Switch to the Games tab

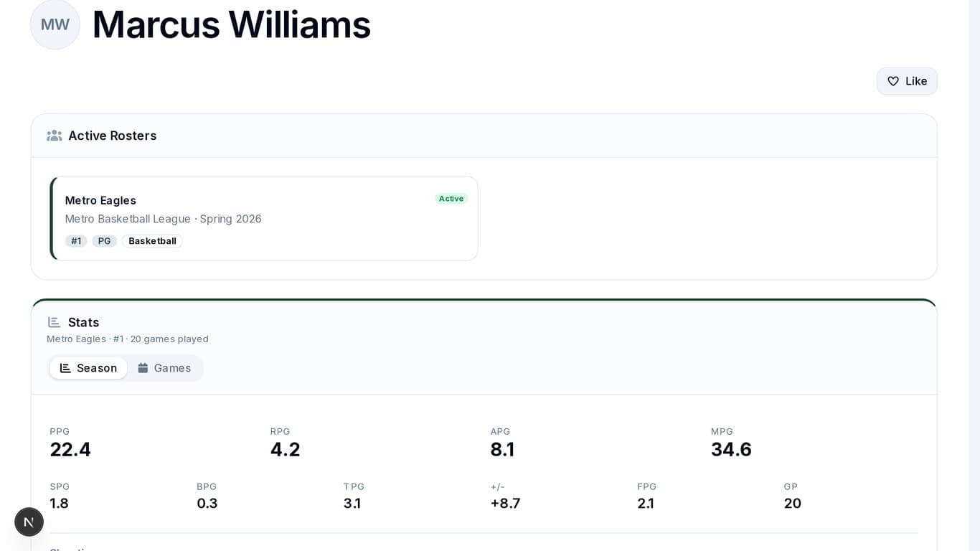click(x=164, y=368)
